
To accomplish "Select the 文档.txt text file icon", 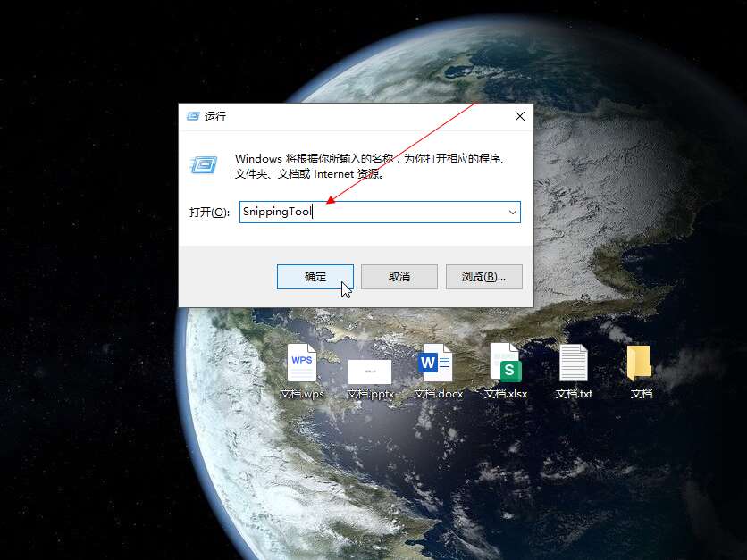I will point(574,363).
